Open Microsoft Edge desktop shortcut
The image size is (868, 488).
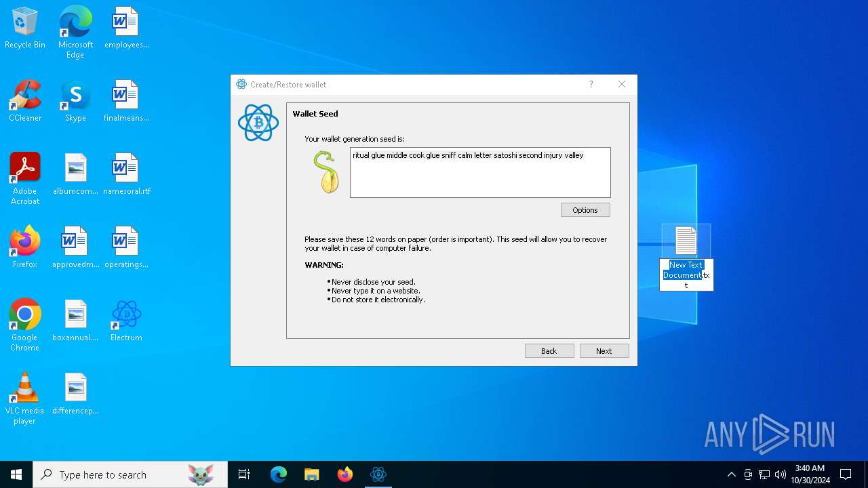click(75, 33)
